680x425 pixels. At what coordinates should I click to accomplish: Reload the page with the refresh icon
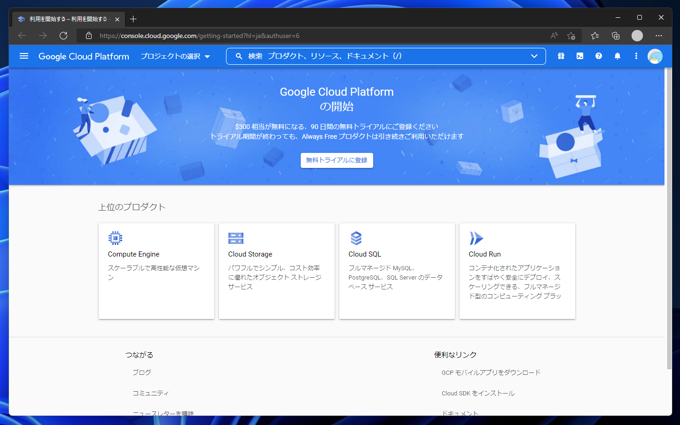coord(63,36)
